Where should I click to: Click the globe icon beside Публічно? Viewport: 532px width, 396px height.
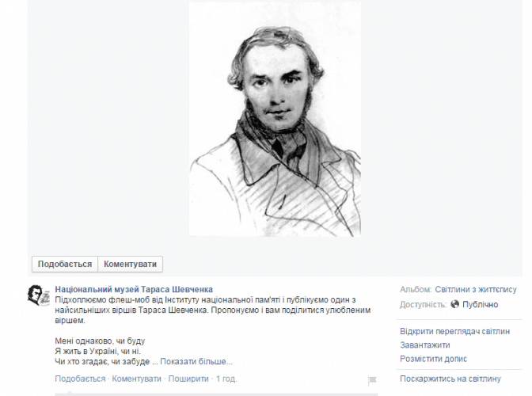pyautogui.click(x=454, y=304)
